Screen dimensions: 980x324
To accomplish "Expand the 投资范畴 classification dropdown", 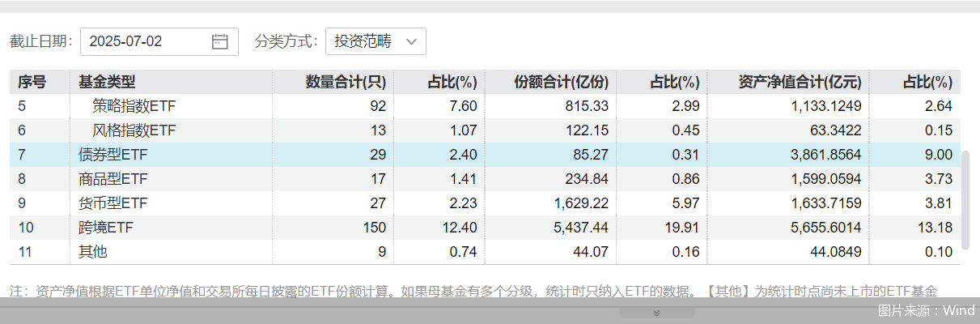I will click(x=375, y=42).
